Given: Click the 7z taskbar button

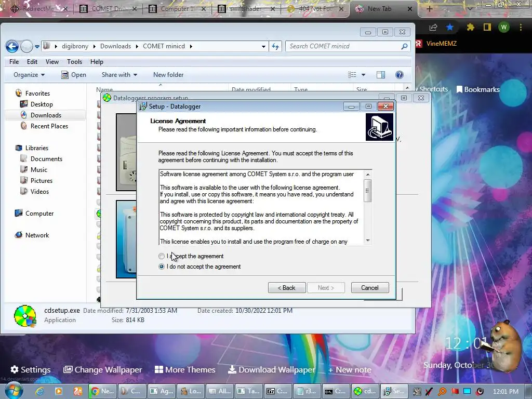Looking at the screenshot, I should (x=277, y=391).
